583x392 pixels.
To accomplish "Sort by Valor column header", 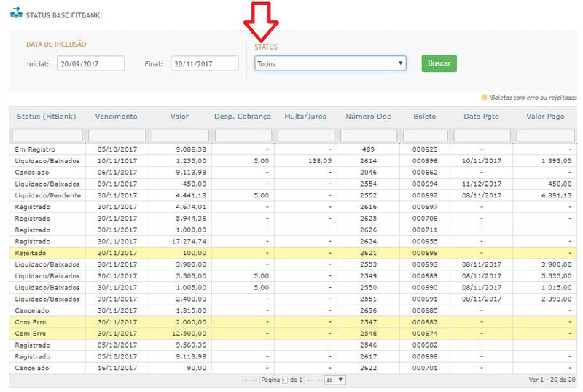I will [179, 116].
